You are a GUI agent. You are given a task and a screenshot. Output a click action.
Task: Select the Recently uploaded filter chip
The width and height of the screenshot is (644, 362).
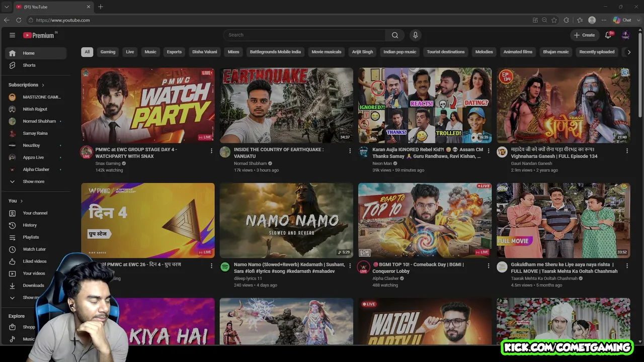pyautogui.click(x=597, y=52)
